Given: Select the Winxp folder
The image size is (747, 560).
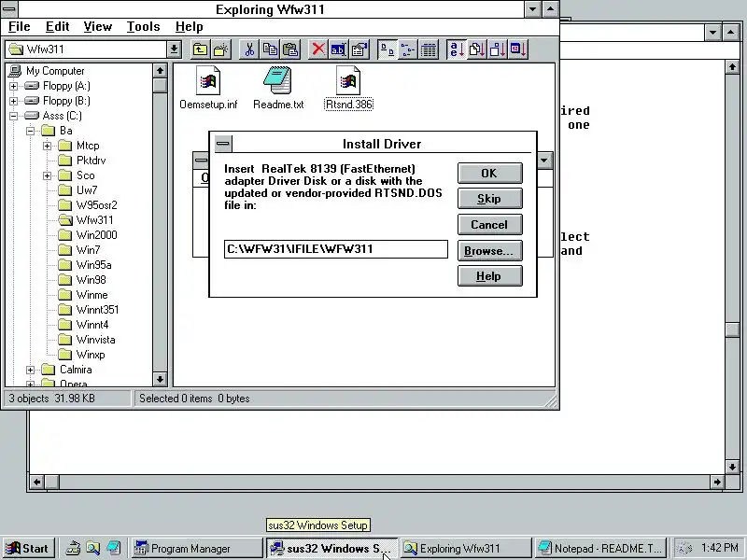Looking at the screenshot, I should (81, 355).
